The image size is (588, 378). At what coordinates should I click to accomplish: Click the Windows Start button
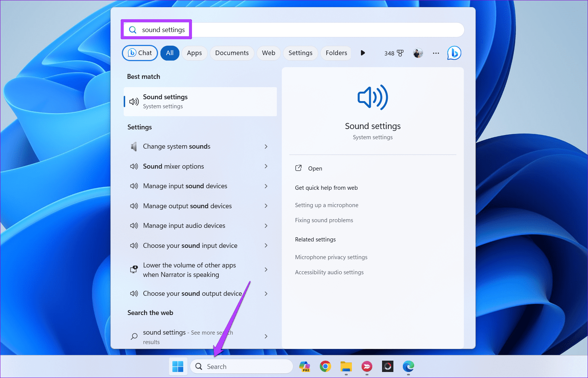[x=178, y=366]
